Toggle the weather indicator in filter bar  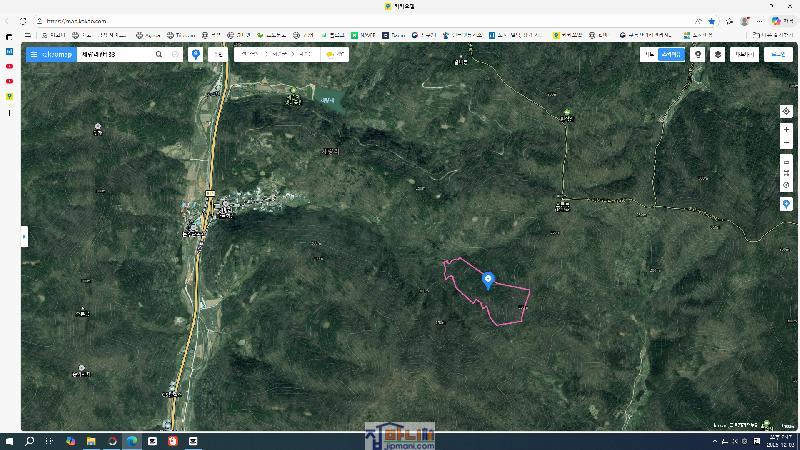[x=335, y=55]
